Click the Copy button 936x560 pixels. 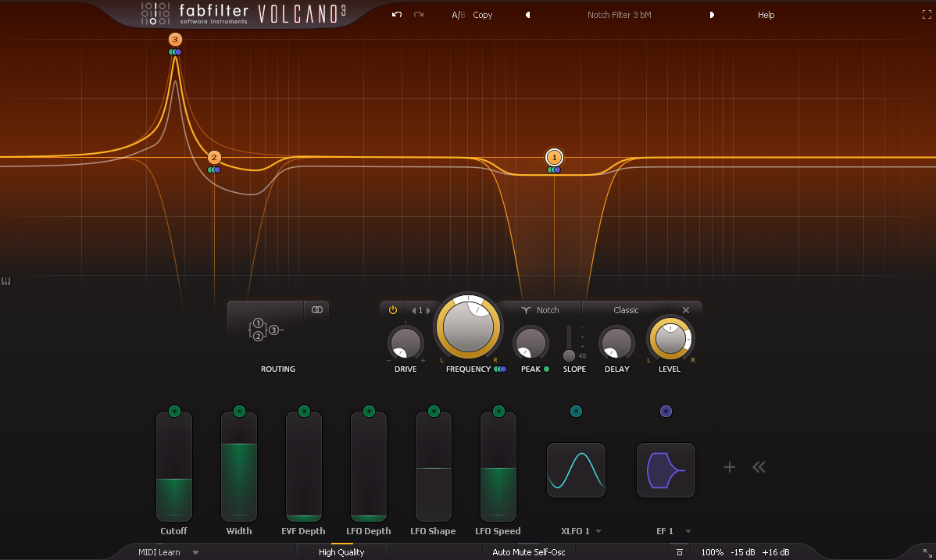point(482,15)
